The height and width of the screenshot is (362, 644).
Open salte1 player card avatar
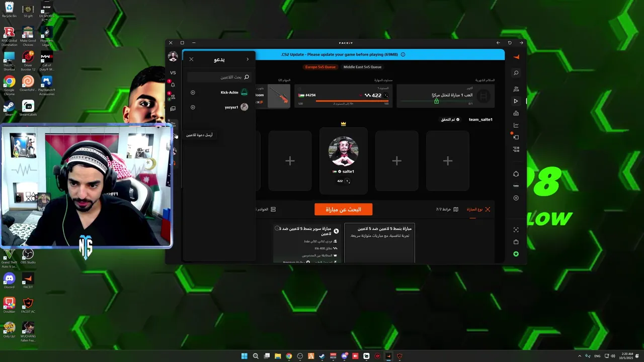pyautogui.click(x=343, y=151)
